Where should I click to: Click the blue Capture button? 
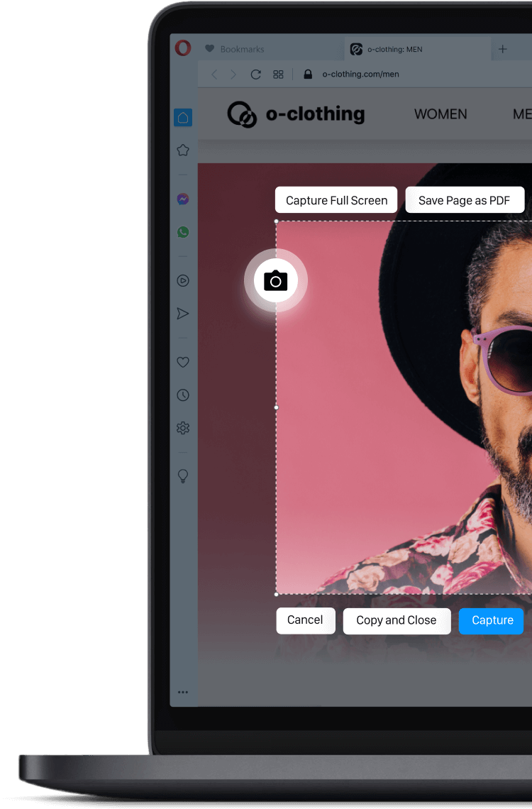[x=492, y=620]
